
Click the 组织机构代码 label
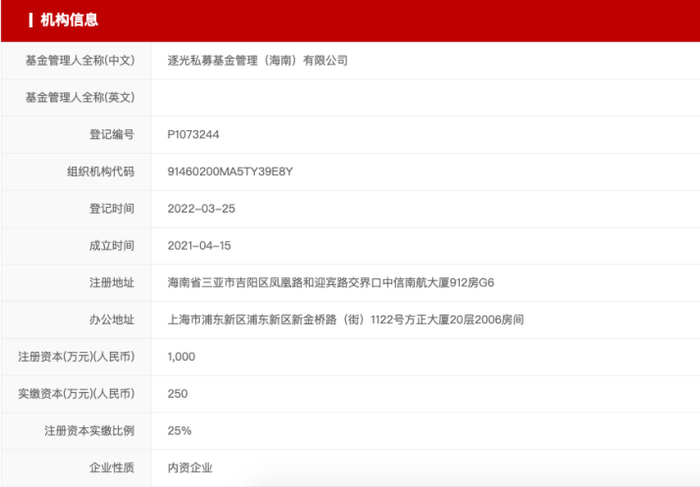coord(100,171)
